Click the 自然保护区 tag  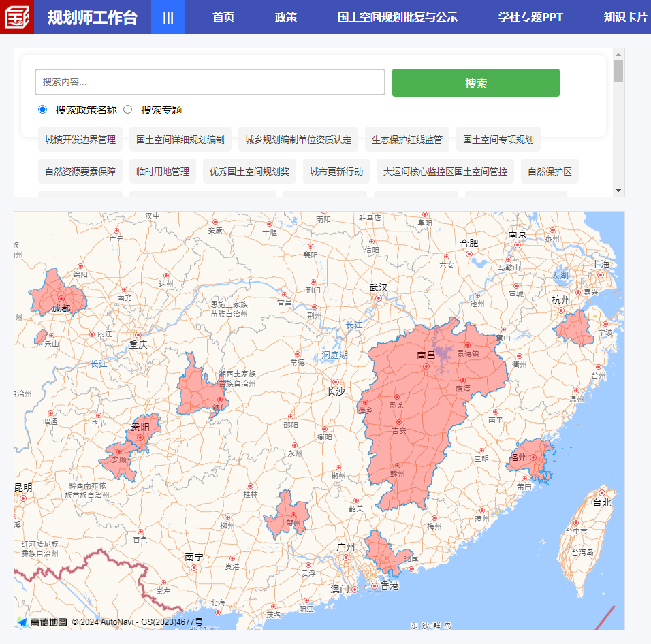click(x=550, y=172)
